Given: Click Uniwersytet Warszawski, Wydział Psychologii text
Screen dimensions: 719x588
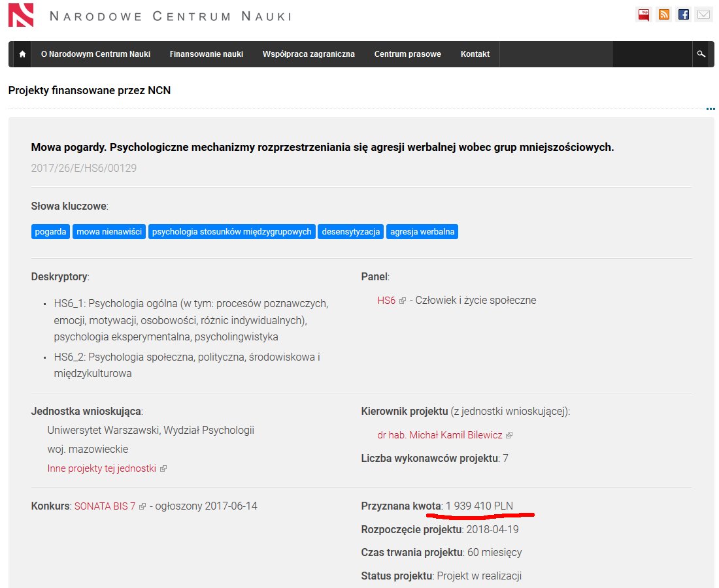Looking at the screenshot, I should tap(151, 431).
